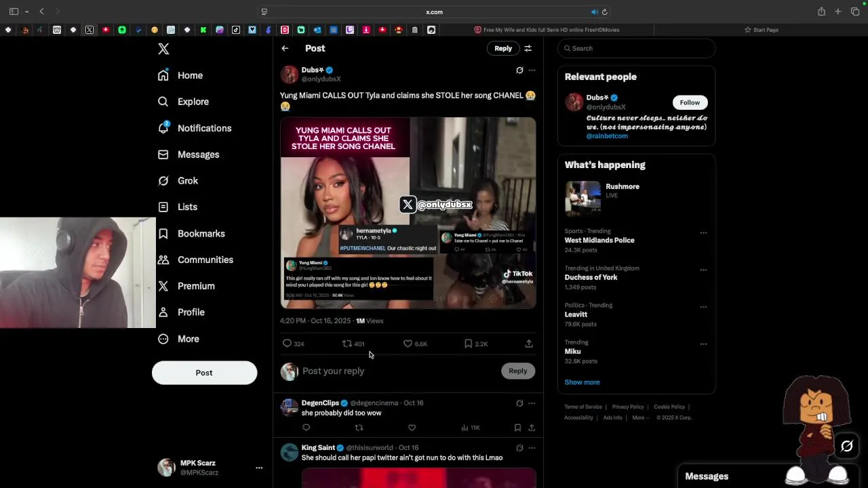Open Grok from the sidebar
The width and height of the screenshot is (868, 488).
[178, 181]
